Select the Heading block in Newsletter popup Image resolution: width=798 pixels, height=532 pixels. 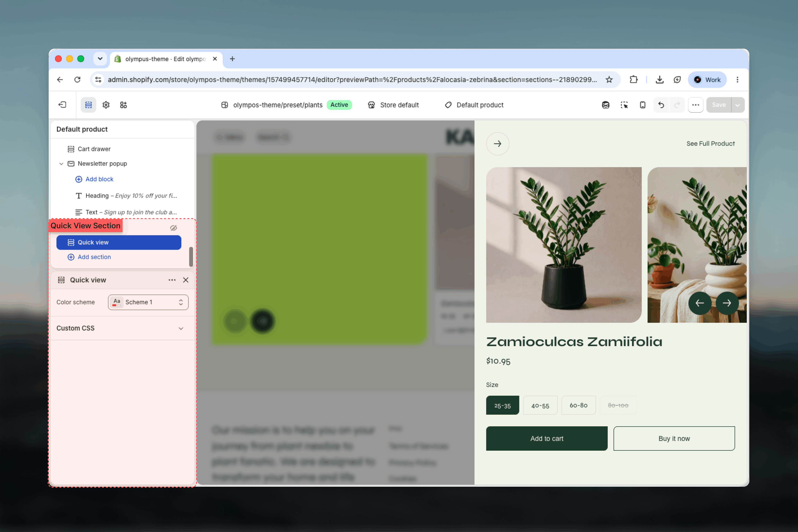click(x=127, y=196)
